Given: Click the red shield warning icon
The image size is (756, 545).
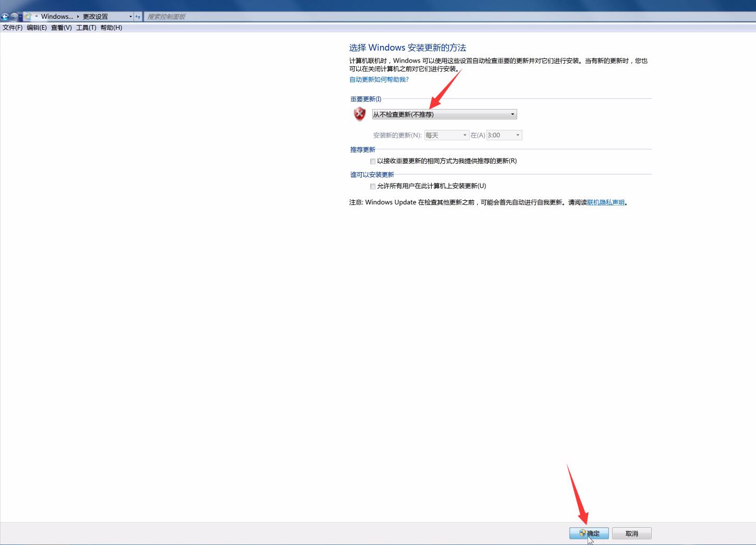Looking at the screenshot, I should coord(360,114).
